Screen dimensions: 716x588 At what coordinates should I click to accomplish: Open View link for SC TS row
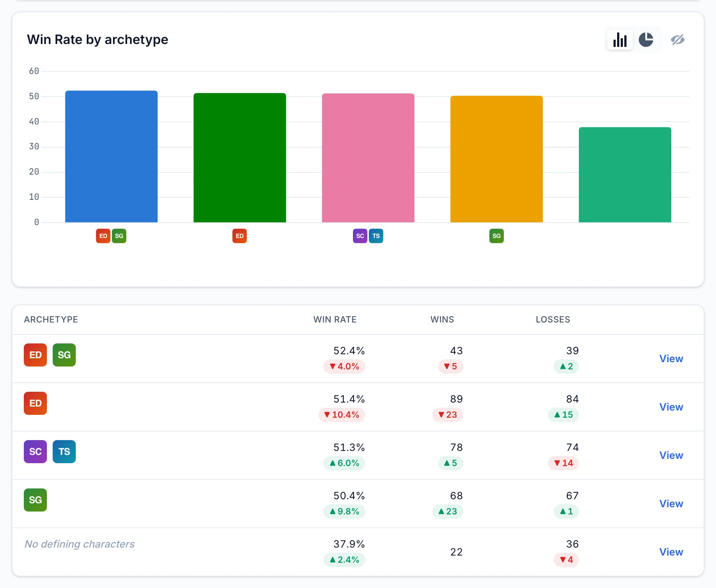point(671,455)
